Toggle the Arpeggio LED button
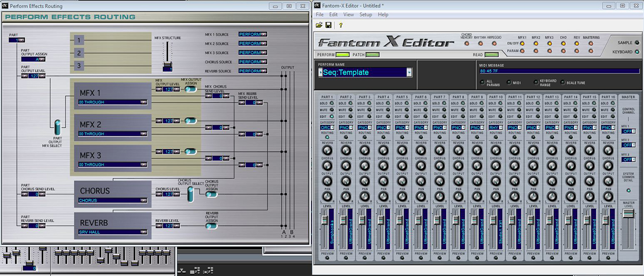644x276 pixels. tap(494, 43)
